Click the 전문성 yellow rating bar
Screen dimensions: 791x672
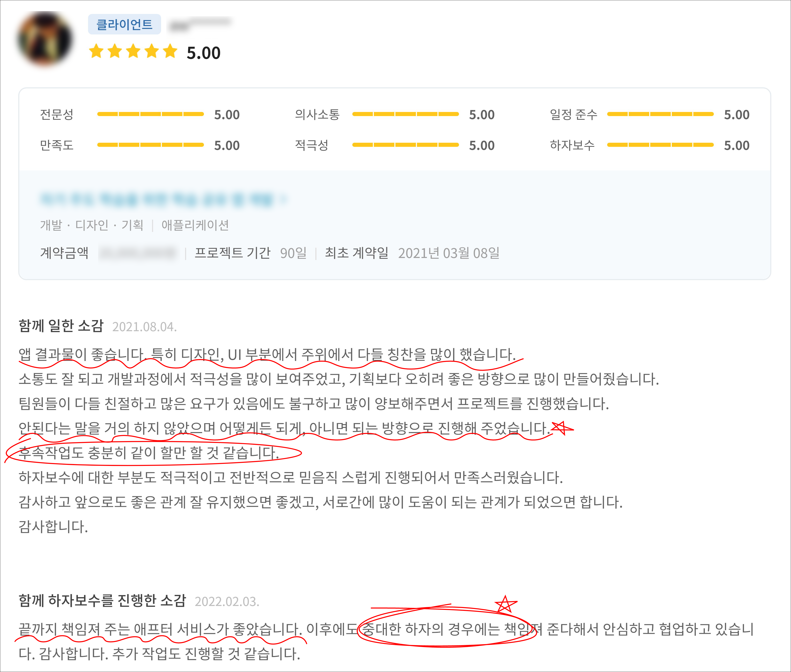coord(150,114)
